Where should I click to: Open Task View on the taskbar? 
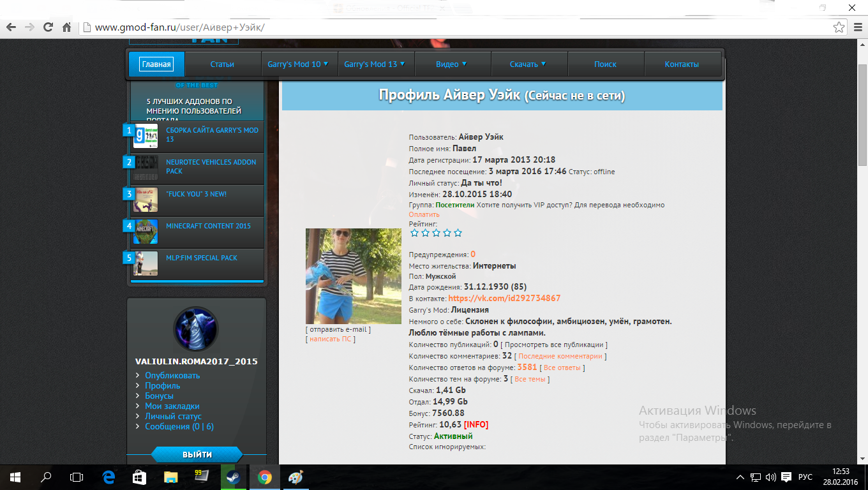[77, 477]
